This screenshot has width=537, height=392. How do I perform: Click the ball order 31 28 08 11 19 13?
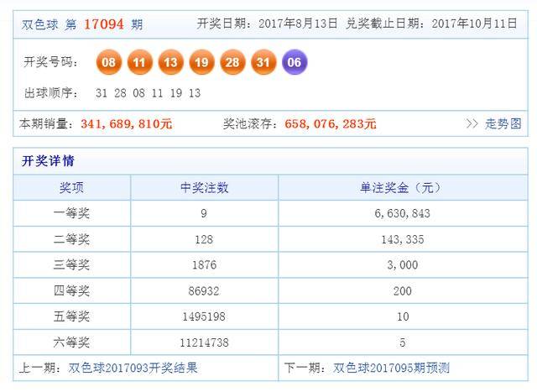(x=148, y=93)
